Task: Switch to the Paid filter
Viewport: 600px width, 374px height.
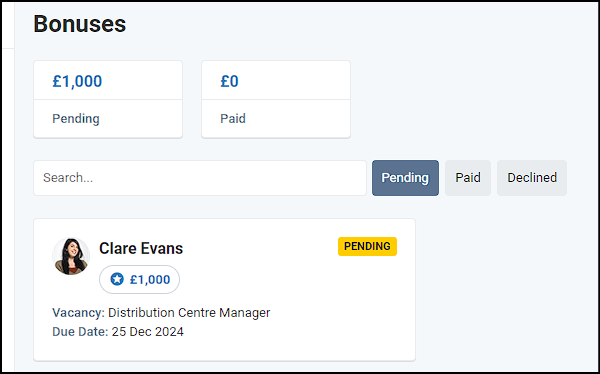Action: pos(468,178)
